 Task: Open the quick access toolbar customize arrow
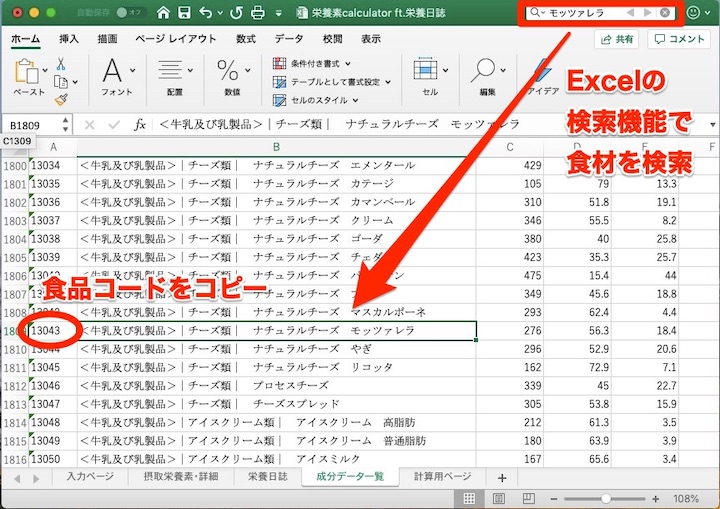278,13
